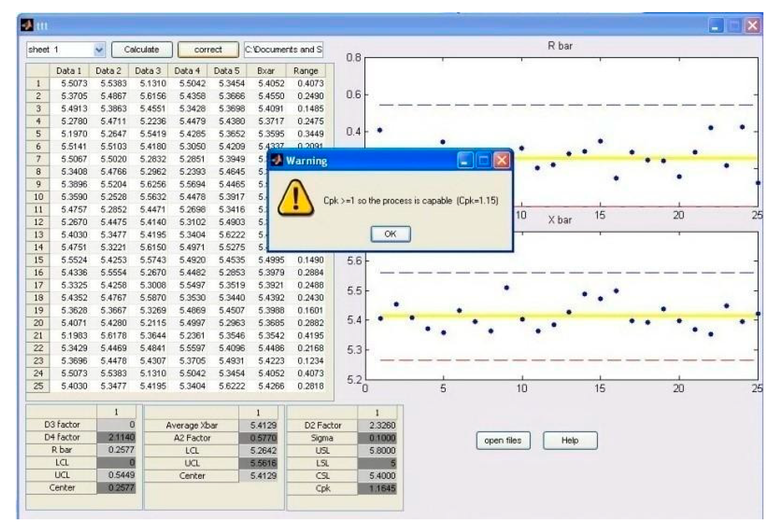Select the Data 1 column header
The width and height of the screenshot is (781, 532).
[x=69, y=71]
